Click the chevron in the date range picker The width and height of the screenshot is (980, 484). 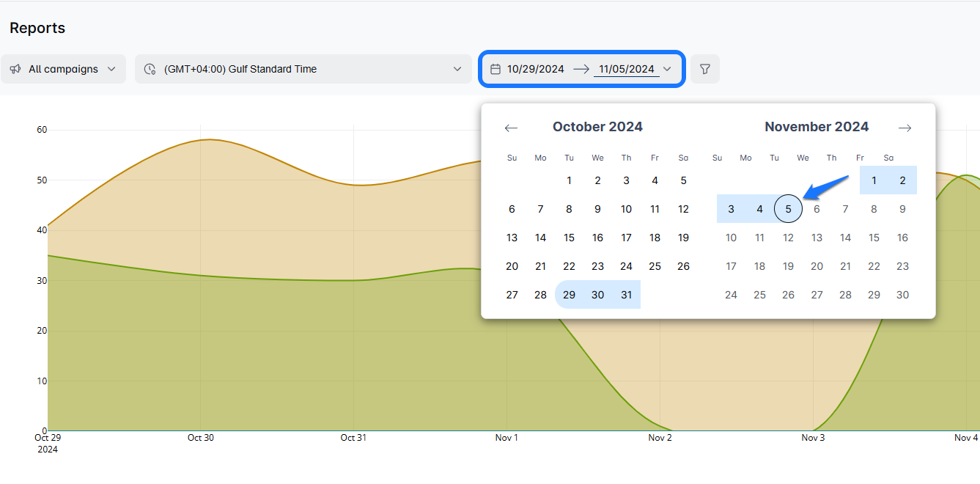pos(667,69)
